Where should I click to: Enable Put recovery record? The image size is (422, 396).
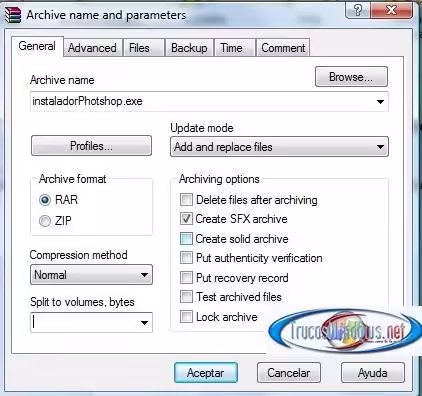pos(234,278)
